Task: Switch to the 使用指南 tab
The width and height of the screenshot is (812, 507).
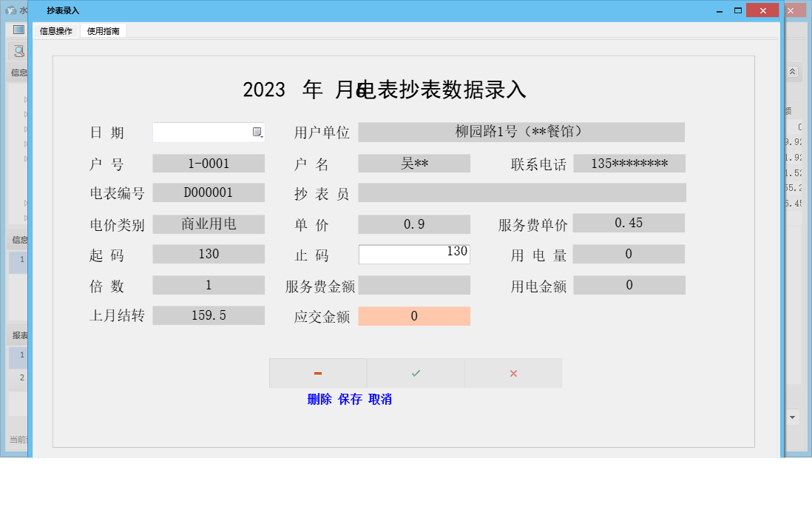Action: [x=104, y=31]
